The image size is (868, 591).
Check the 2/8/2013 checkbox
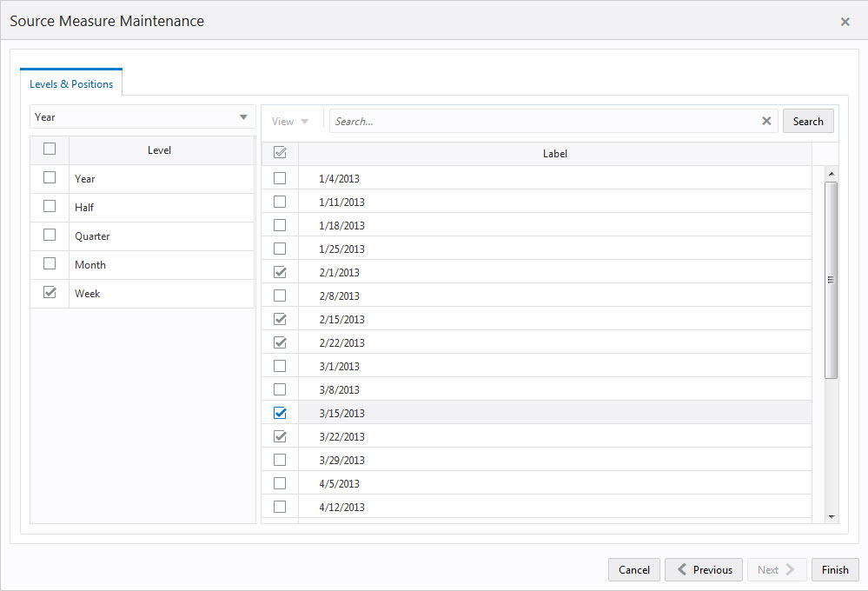coord(280,295)
